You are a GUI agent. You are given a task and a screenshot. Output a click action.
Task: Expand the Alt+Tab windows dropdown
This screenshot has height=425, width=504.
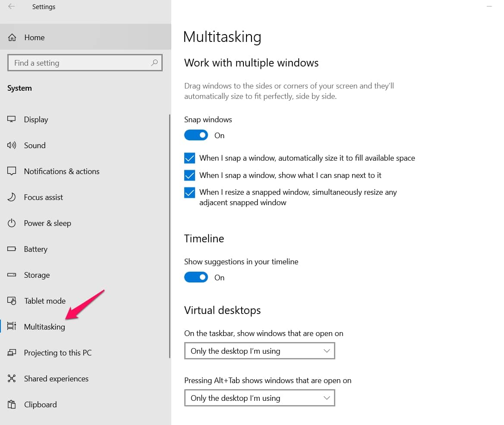(x=260, y=398)
